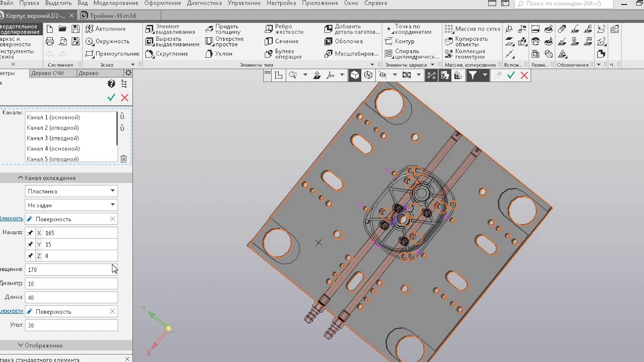Open the Моделирование menu

tap(116, 3)
